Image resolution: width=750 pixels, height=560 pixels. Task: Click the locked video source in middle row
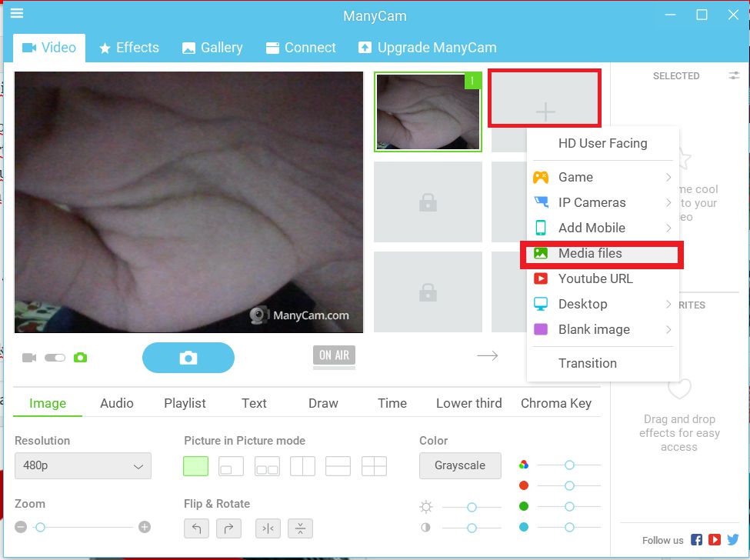coord(428,202)
